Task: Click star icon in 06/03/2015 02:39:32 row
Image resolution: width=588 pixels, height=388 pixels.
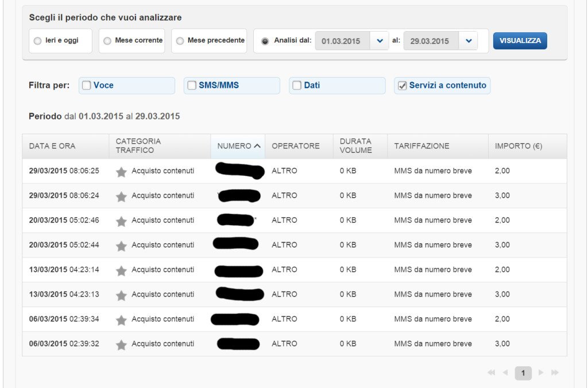Action: tap(121, 344)
